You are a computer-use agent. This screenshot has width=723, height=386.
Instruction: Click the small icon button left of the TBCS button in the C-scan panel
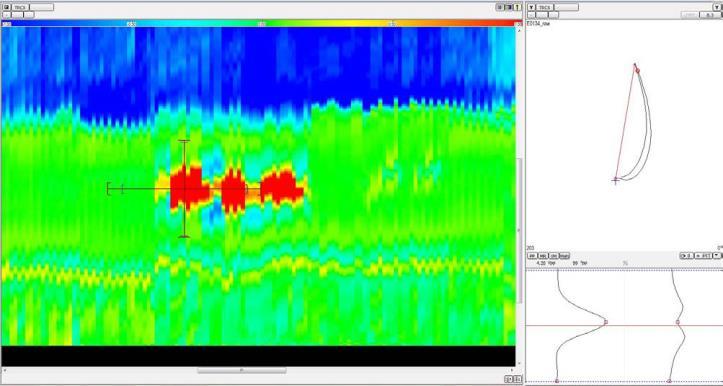click(x=6, y=7)
